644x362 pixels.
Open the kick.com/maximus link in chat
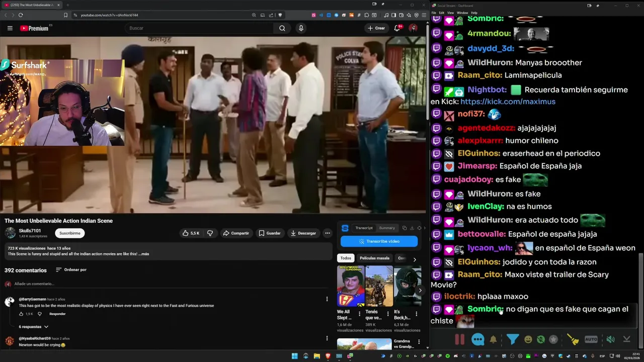508,102
